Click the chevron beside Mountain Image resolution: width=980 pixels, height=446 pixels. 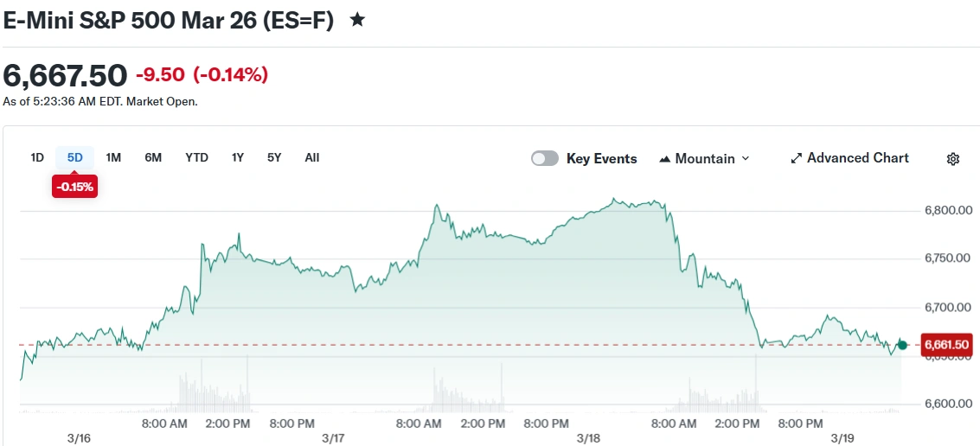745,159
